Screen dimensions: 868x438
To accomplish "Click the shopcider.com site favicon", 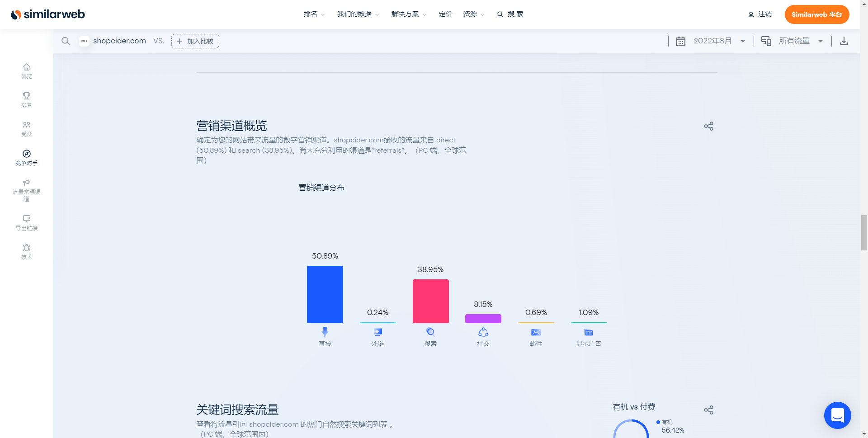I will click(84, 41).
